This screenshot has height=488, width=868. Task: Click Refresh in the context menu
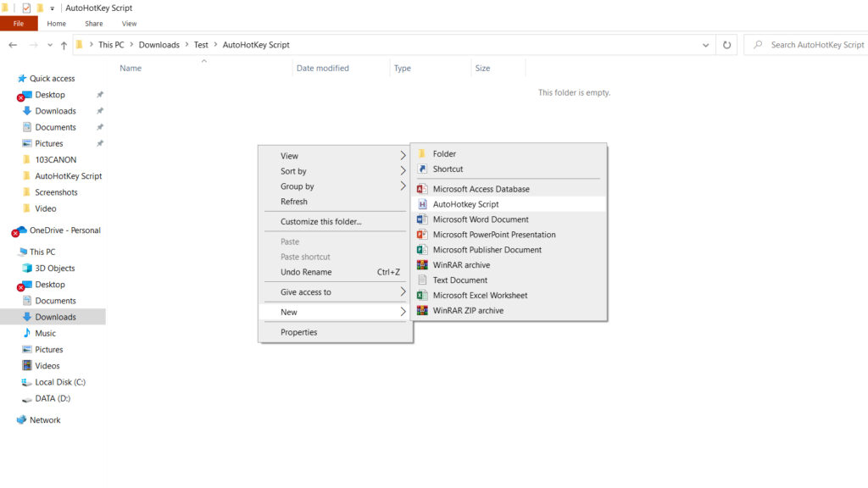pyautogui.click(x=335, y=202)
